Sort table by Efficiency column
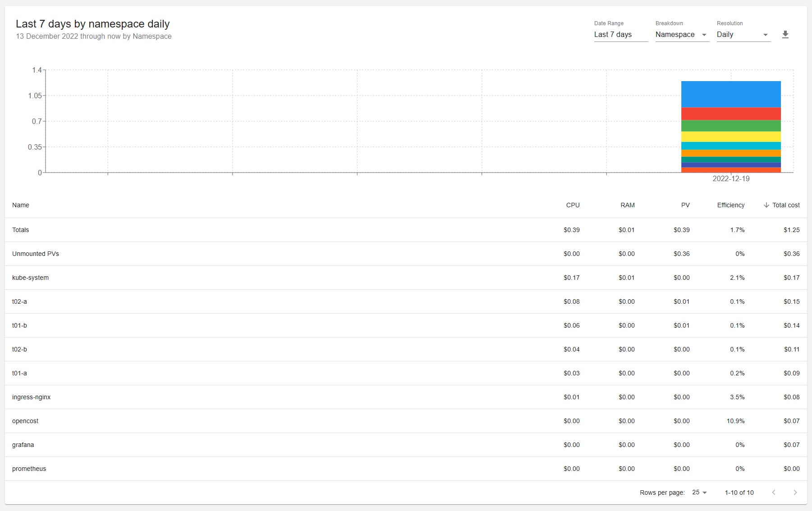 (730, 205)
